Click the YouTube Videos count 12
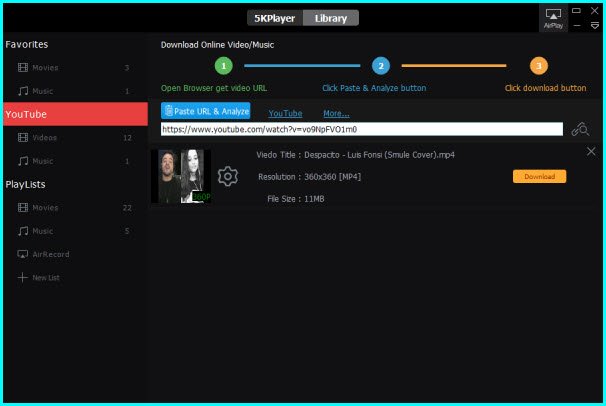The image size is (606, 406). point(127,138)
